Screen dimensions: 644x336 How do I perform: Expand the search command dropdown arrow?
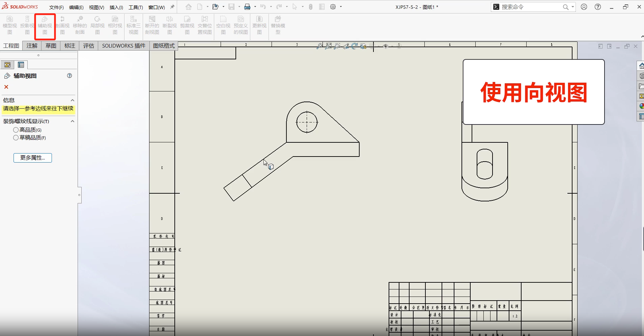(573, 7)
